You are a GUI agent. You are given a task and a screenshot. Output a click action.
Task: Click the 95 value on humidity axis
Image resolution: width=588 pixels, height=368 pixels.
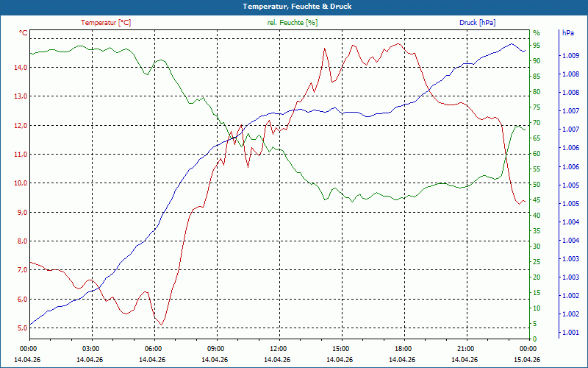(x=537, y=46)
